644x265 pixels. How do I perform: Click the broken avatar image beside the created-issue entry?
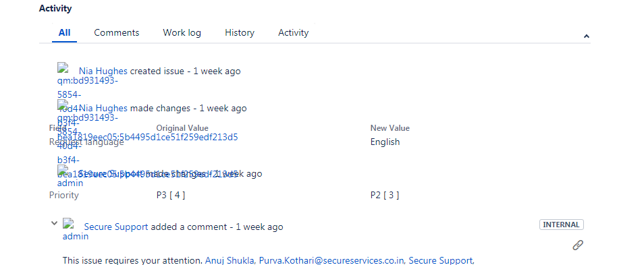[x=62, y=67]
